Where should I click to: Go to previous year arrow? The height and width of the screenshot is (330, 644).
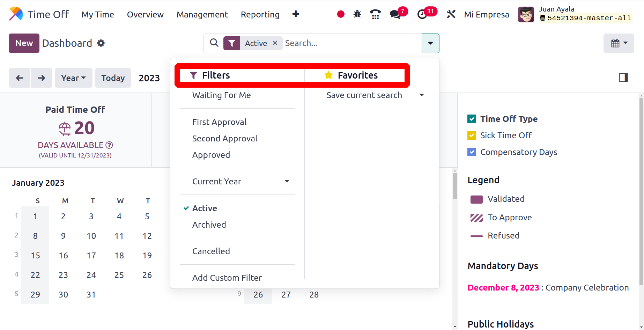[20, 78]
